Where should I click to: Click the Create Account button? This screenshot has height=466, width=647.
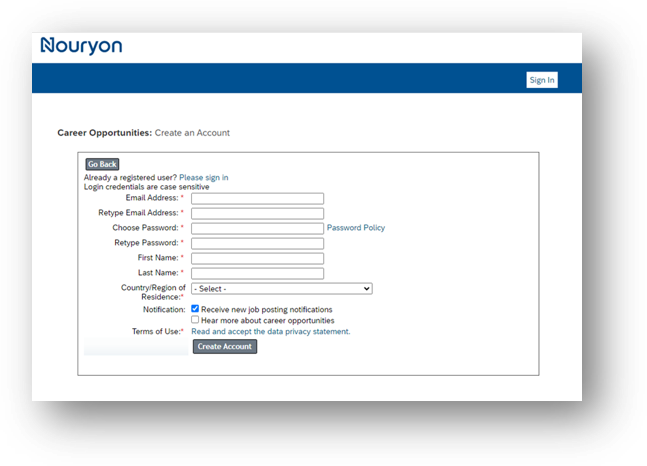(x=224, y=347)
